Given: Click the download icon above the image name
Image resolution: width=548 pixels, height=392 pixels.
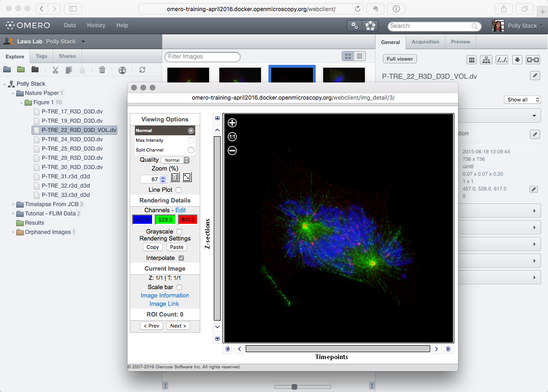Looking at the screenshot, I should pos(517,60).
